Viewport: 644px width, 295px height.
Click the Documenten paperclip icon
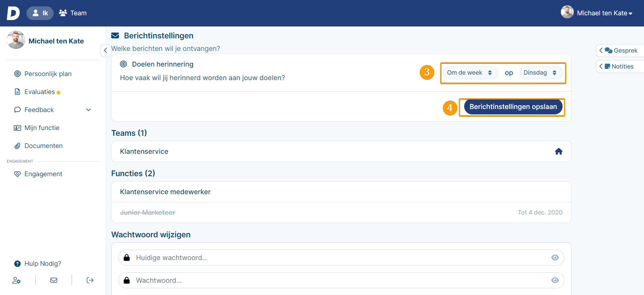pyautogui.click(x=17, y=146)
